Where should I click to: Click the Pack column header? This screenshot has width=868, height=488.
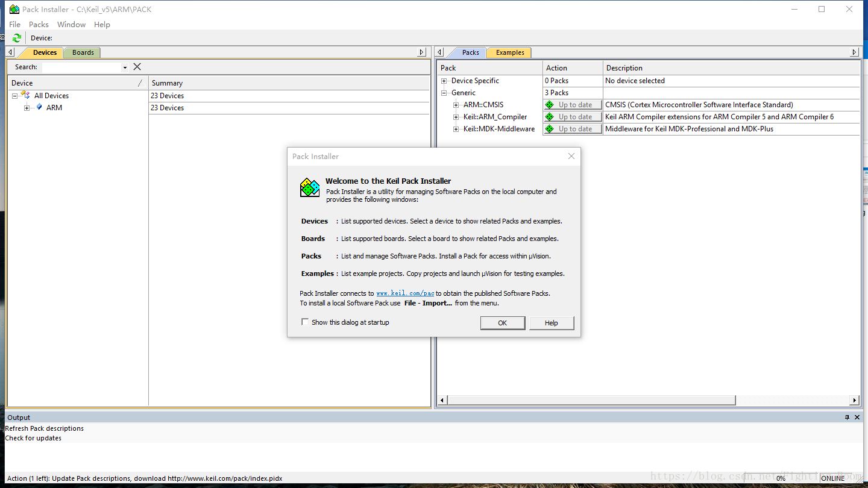[x=489, y=68]
